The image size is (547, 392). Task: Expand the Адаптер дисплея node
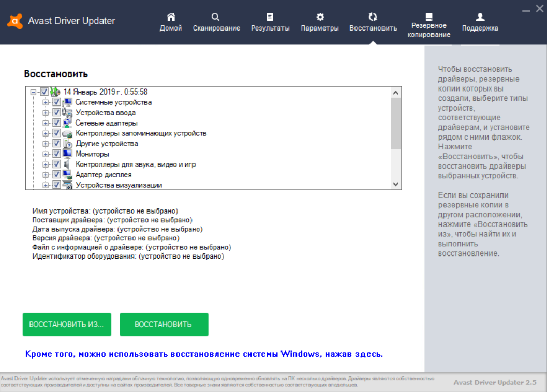(46, 175)
